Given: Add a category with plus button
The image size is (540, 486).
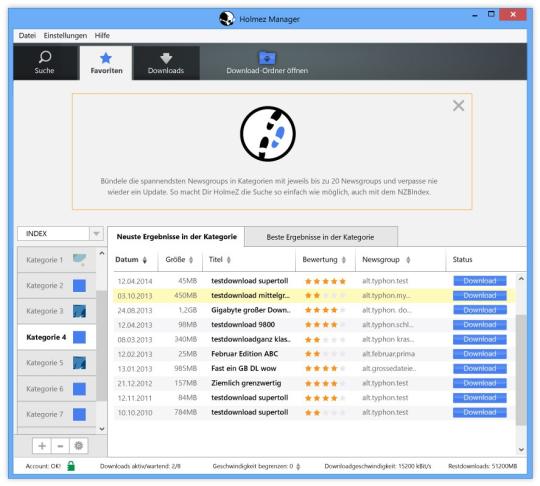Looking at the screenshot, I should (x=42, y=446).
